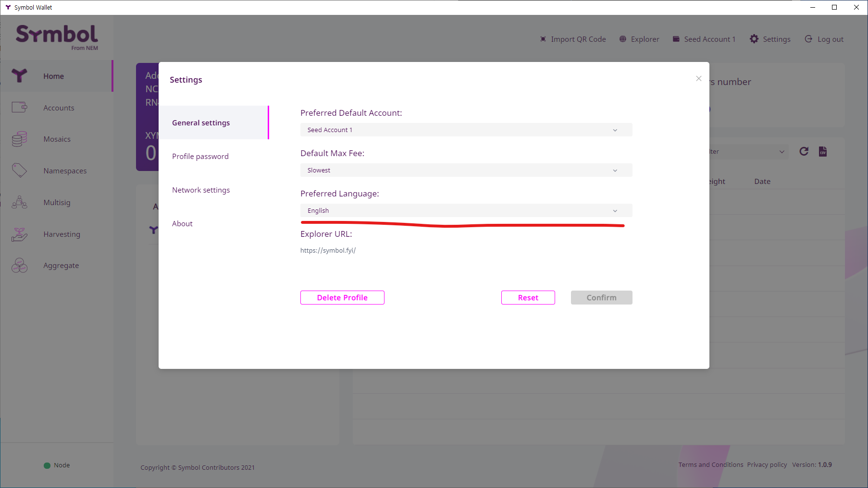Click the Aggregate circles icon
The width and height of the screenshot is (868, 488).
point(19,265)
